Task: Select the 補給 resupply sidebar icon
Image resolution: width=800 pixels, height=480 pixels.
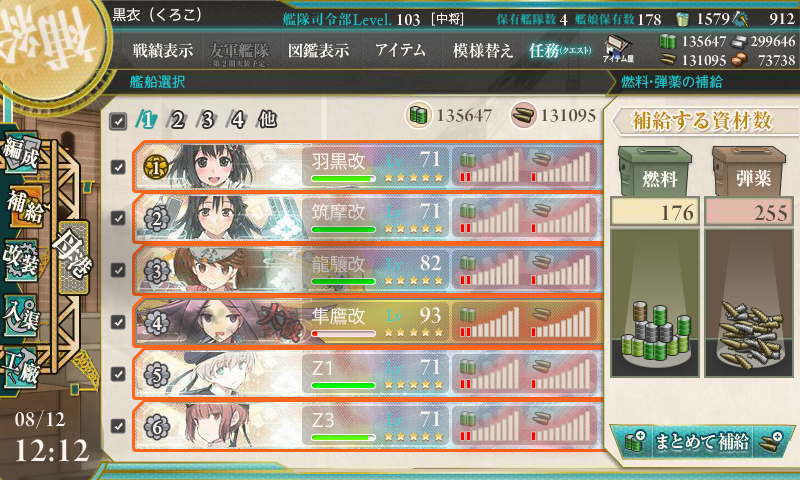Action: (24, 207)
